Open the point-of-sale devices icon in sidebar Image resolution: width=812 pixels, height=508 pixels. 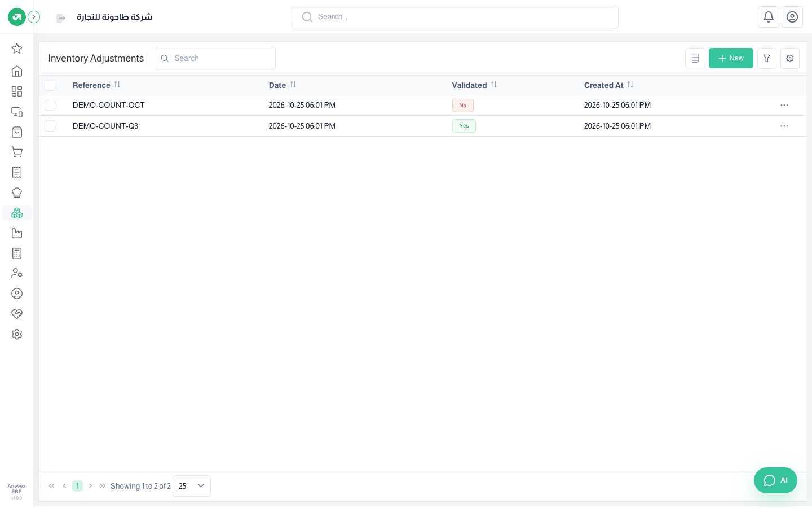click(17, 112)
